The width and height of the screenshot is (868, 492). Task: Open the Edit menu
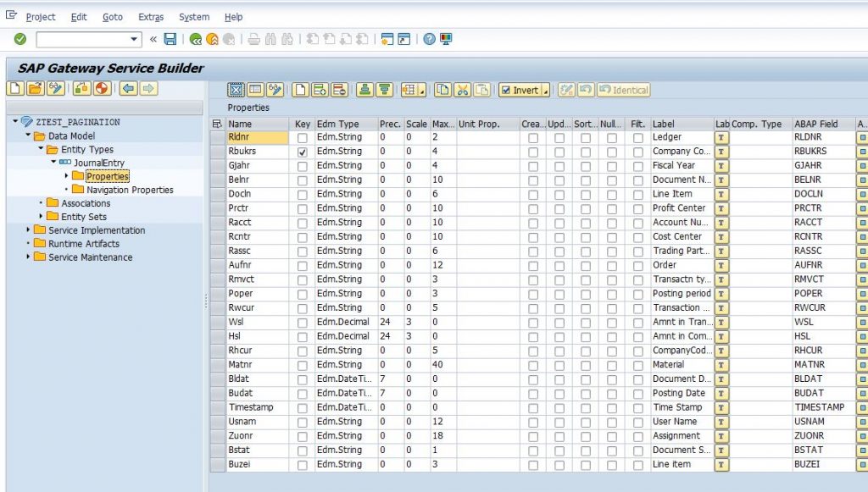pyautogui.click(x=79, y=17)
